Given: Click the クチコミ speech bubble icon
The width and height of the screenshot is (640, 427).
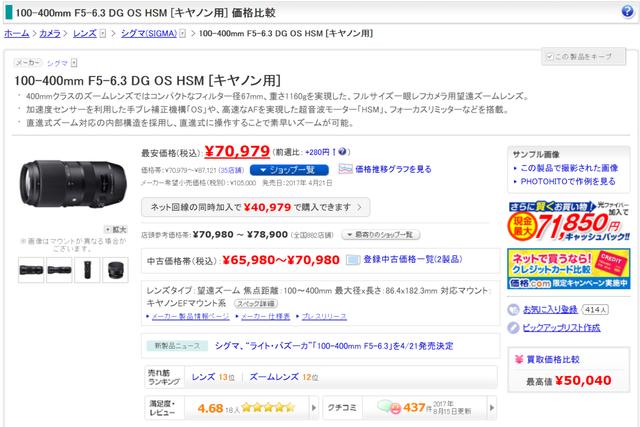Looking at the screenshot, I should pos(389,407).
